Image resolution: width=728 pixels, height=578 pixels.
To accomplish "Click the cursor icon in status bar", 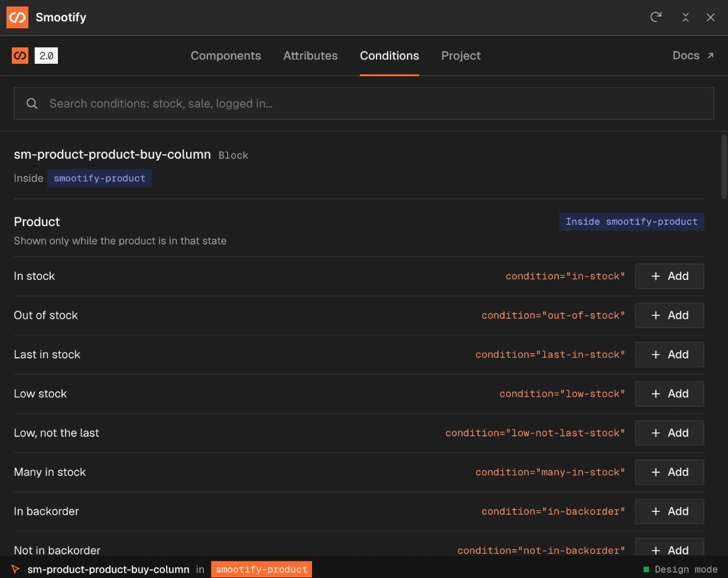I will [x=15, y=569].
